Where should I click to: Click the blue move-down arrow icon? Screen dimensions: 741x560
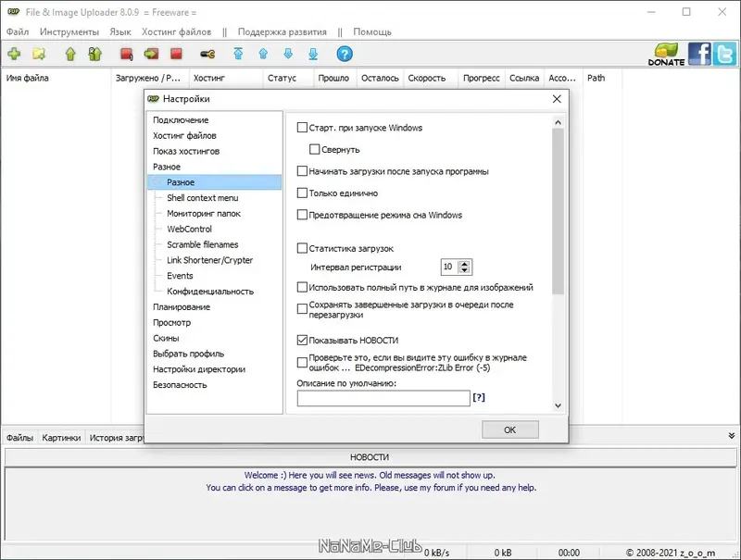point(288,54)
